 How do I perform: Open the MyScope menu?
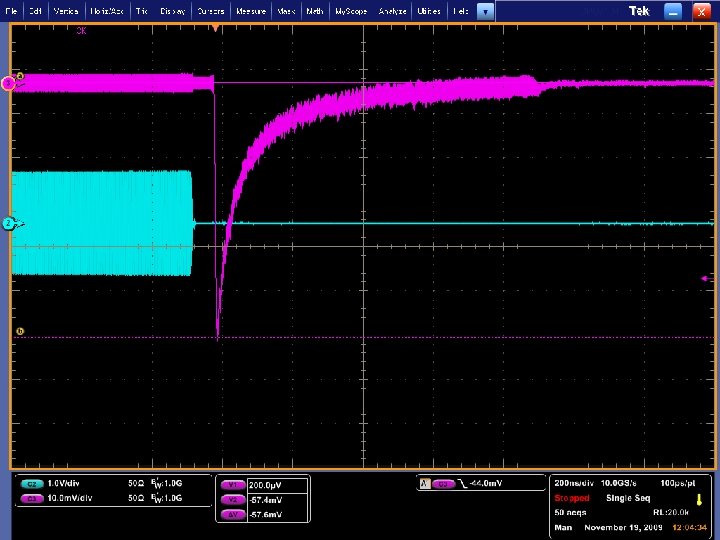(x=351, y=11)
